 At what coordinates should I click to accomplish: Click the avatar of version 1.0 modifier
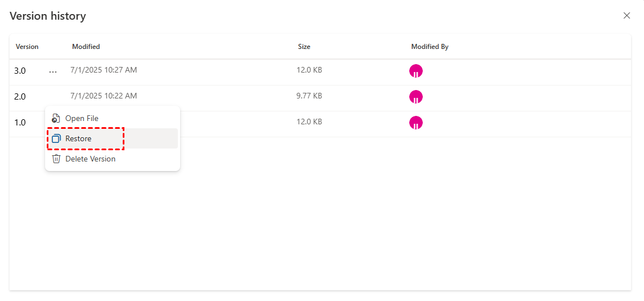click(x=415, y=123)
